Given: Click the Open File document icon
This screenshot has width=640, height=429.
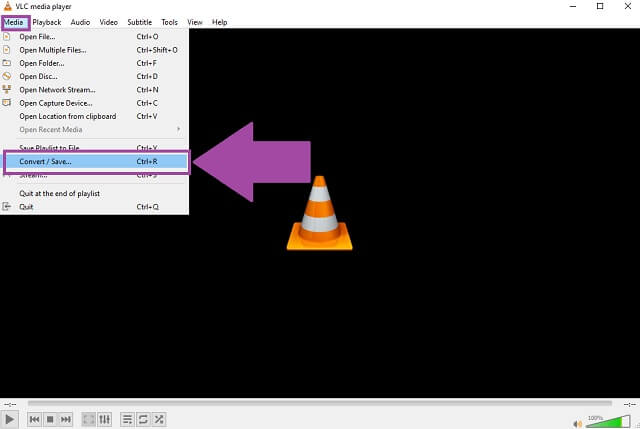Looking at the screenshot, I should pos(7,37).
